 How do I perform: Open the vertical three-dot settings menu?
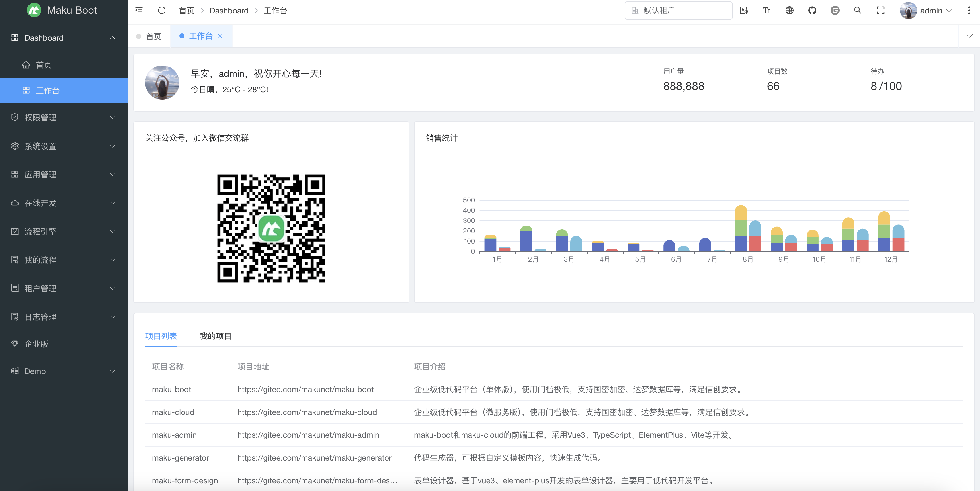[969, 11]
